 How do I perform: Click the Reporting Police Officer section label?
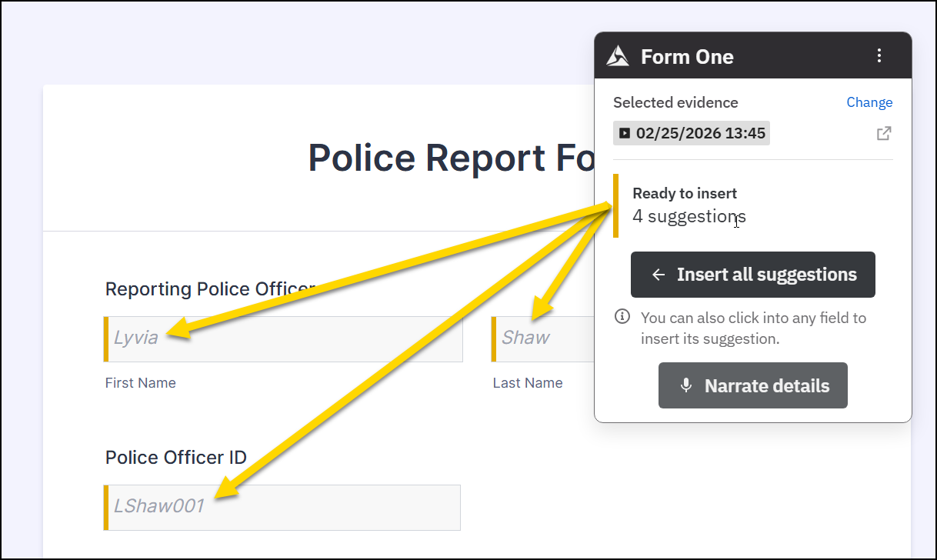click(209, 289)
